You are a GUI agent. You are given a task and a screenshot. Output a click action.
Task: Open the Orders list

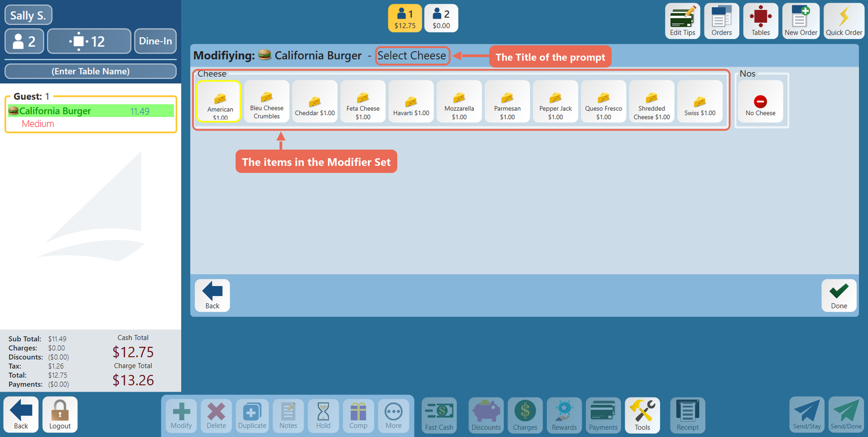[x=721, y=21]
